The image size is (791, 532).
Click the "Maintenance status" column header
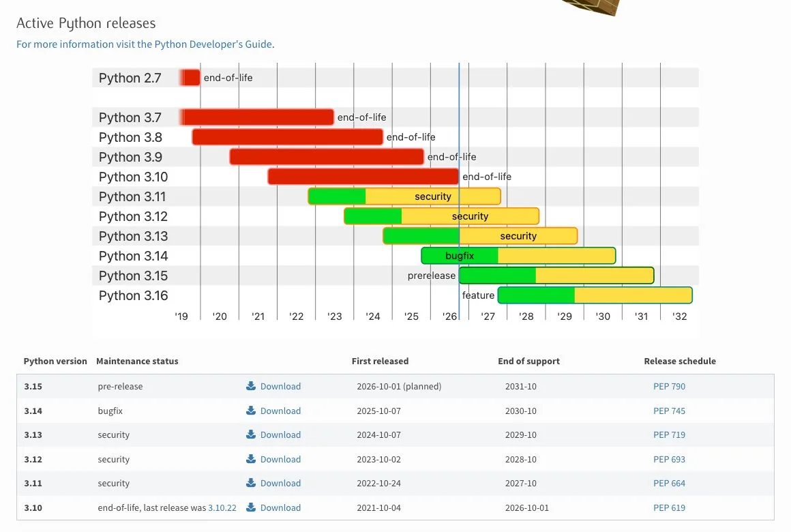click(x=137, y=361)
